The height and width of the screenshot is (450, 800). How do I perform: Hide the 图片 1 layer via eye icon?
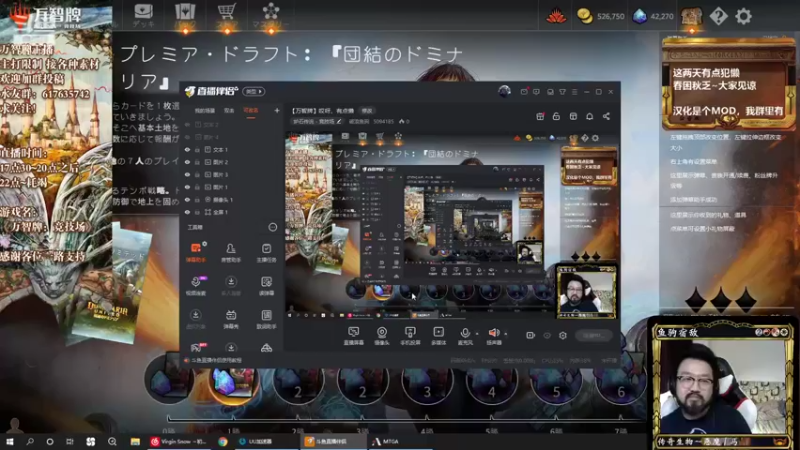pyautogui.click(x=187, y=187)
